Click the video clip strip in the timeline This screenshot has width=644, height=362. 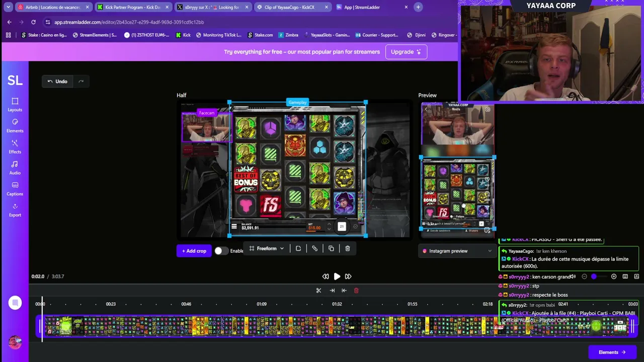point(337,326)
